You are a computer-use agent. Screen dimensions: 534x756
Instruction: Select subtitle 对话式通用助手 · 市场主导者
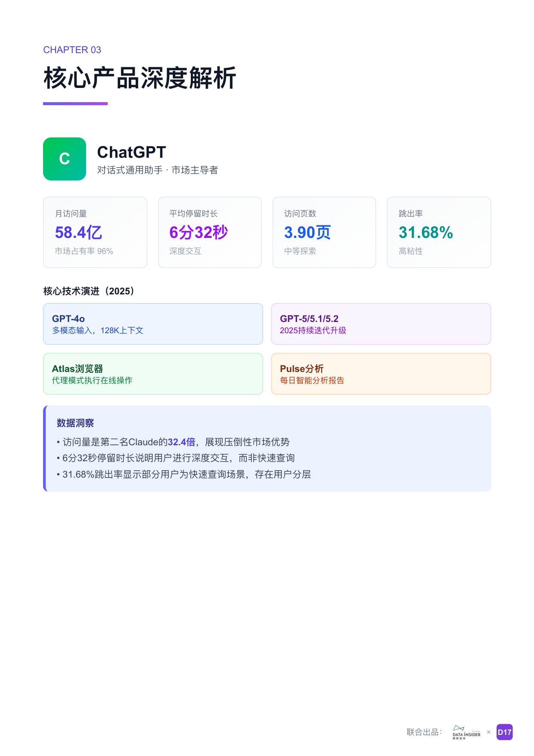[157, 170]
